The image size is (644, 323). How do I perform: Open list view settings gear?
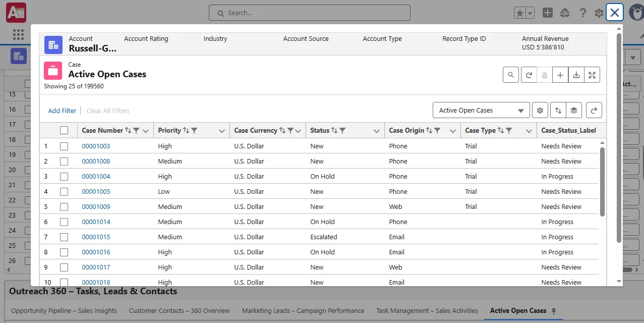[x=540, y=110]
